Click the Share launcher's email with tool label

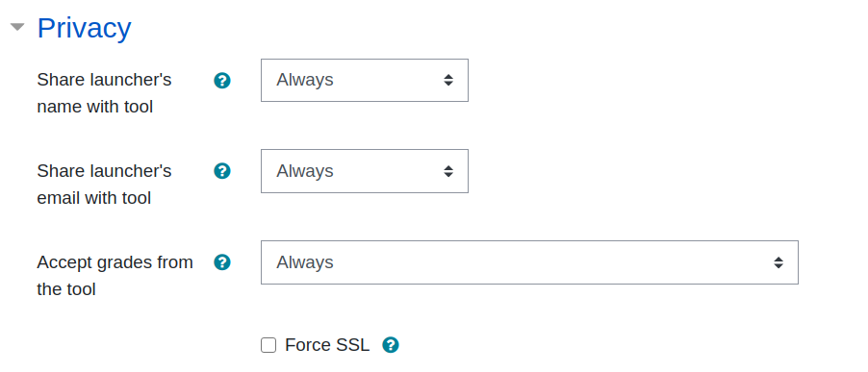click(x=104, y=184)
